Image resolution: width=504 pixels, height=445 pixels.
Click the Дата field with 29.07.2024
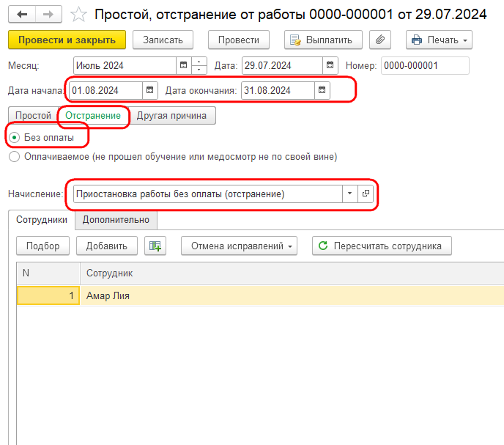tap(282, 65)
